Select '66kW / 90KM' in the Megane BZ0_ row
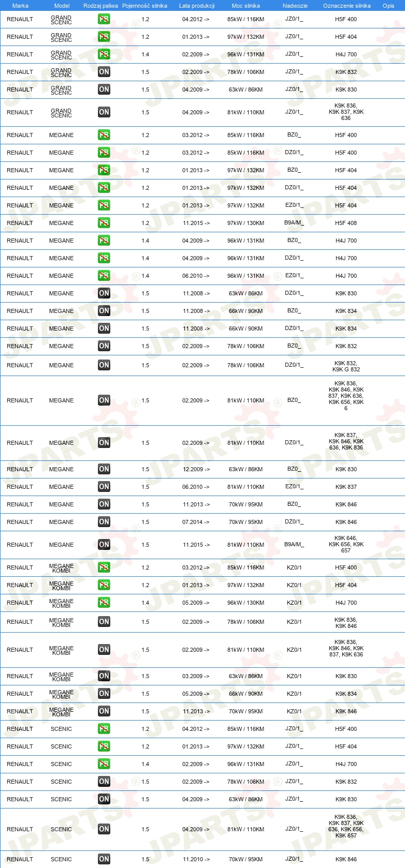Image resolution: width=405 pixels, height=868 pixels. point(245,311)
